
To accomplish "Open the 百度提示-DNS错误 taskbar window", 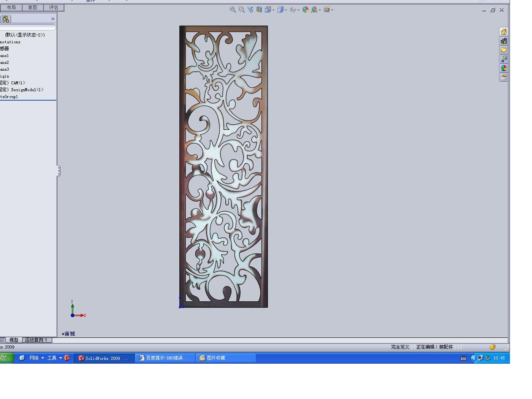I will pos(165,358).
